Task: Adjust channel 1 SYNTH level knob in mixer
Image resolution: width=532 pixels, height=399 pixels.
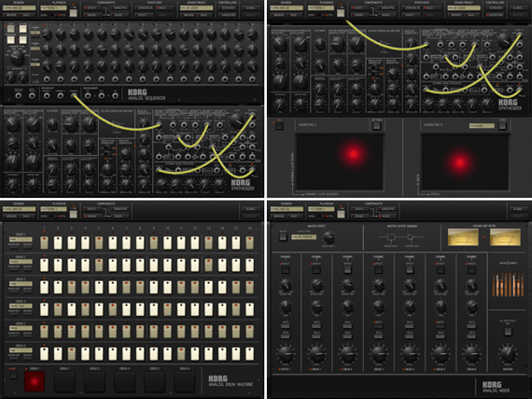Action: [286, 354]
